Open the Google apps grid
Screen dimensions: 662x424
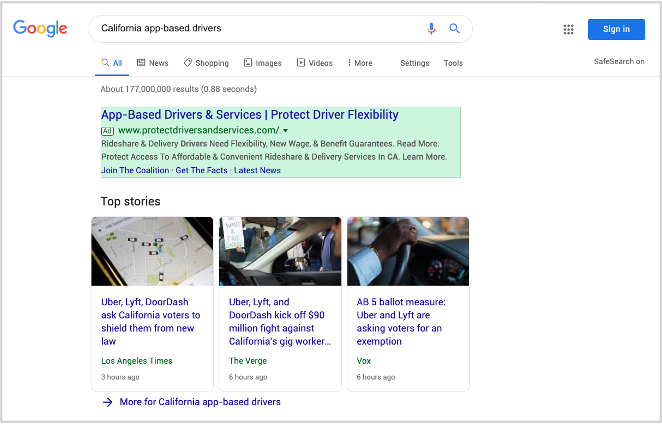click(568, 29)
